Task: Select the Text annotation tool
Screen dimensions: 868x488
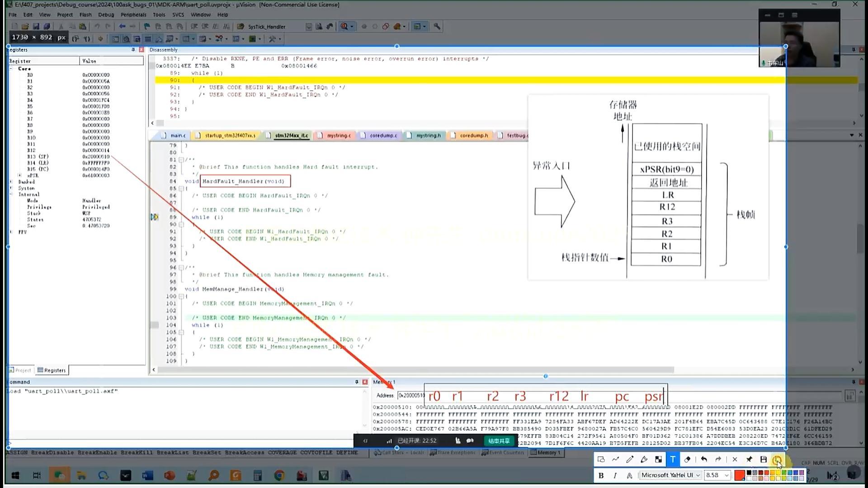Action: tap(673, 460)
